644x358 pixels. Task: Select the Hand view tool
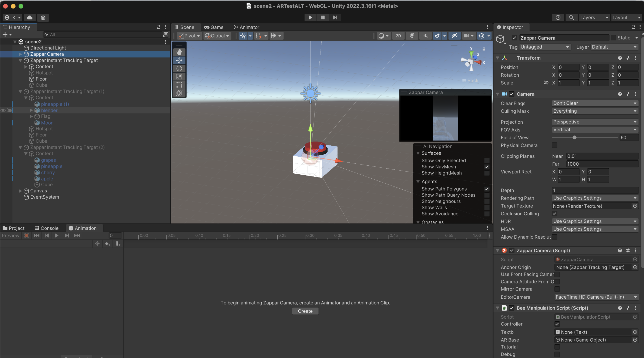pos(179,52)
